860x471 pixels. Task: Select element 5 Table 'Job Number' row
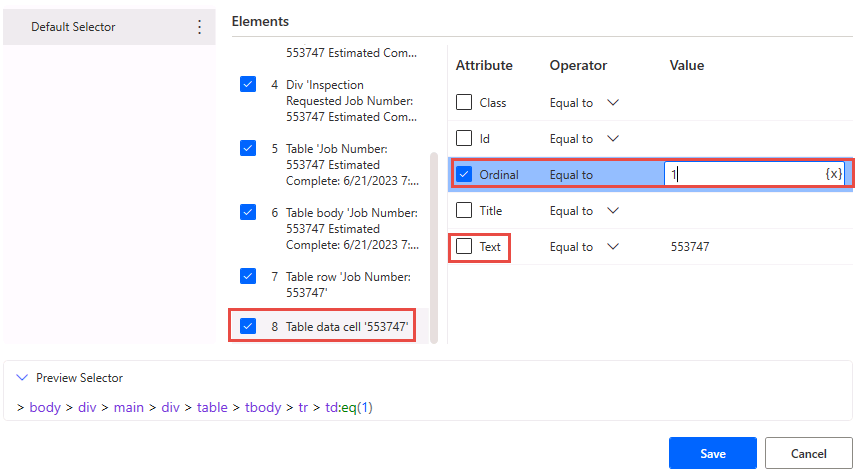coord(351,164)
